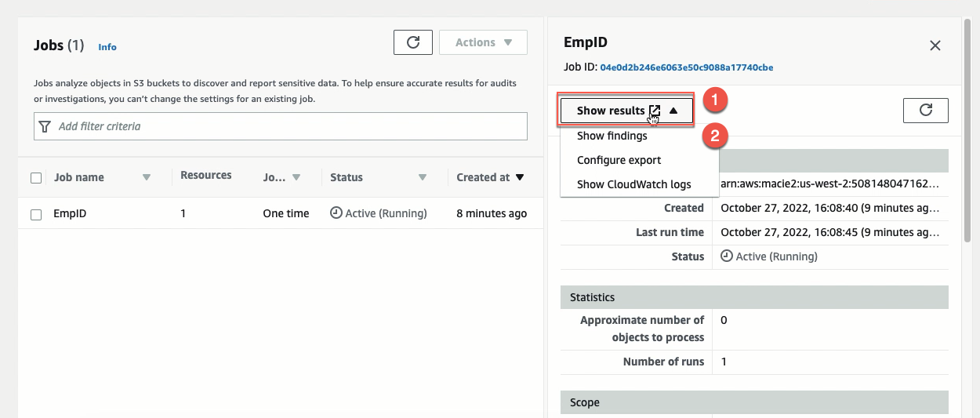Open the Info link beside Jobs
Viewport: 980px width, 418px height.
coord(107,47)
